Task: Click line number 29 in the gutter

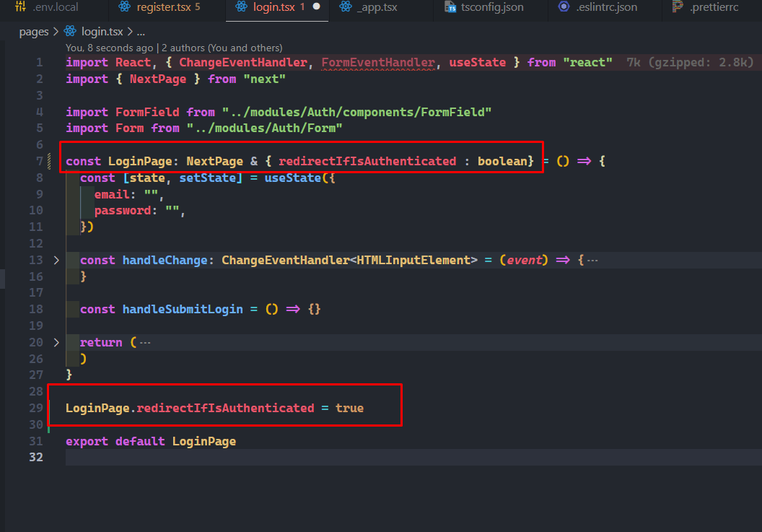Action: 36,406
